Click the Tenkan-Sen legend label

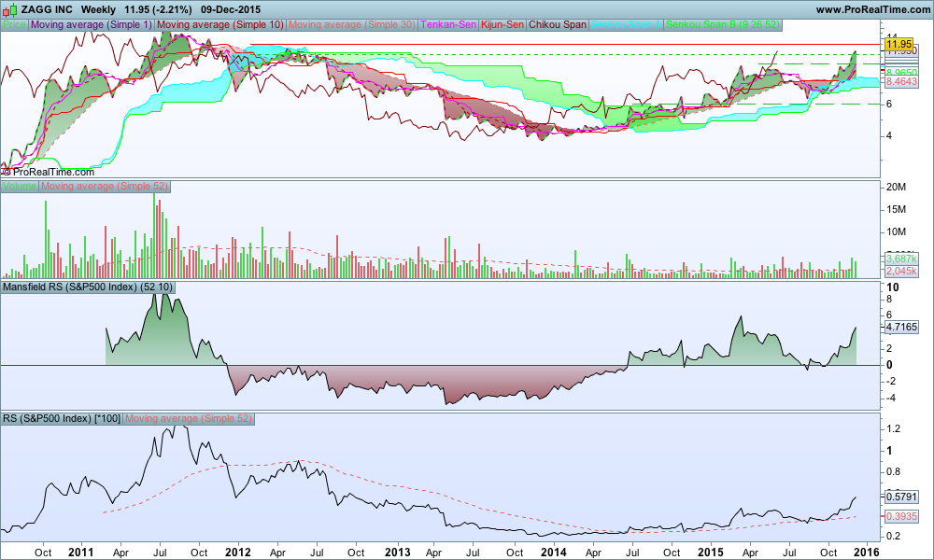(x=448, y=25)
